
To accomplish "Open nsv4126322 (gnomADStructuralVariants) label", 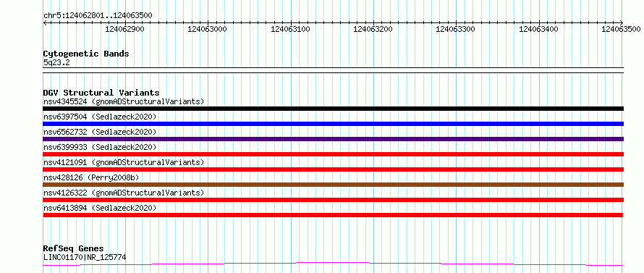I will pos(124,193).
